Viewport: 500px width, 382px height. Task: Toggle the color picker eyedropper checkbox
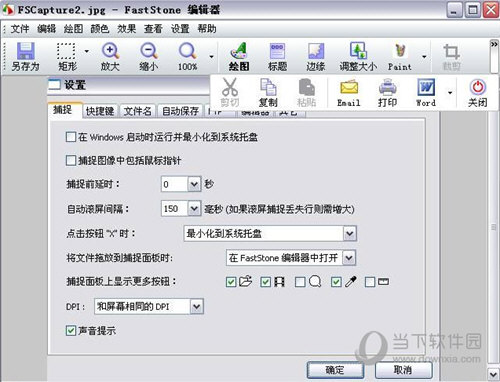point(336,282)
